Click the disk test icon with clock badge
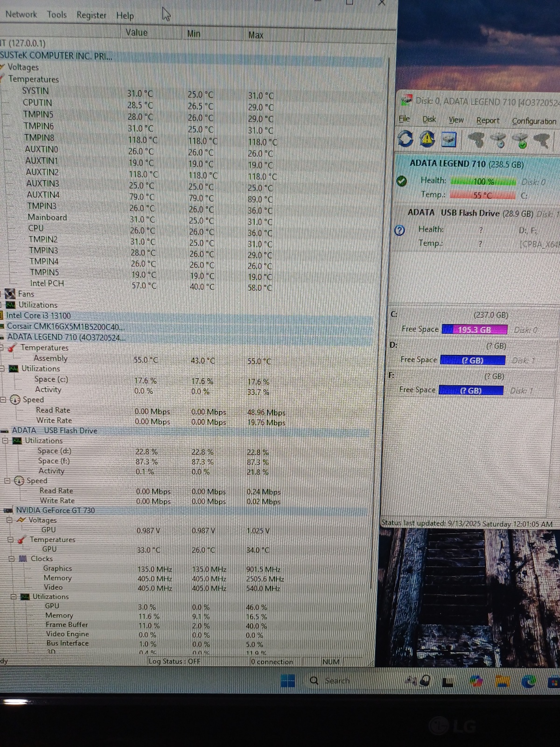 tap(499, 140)
